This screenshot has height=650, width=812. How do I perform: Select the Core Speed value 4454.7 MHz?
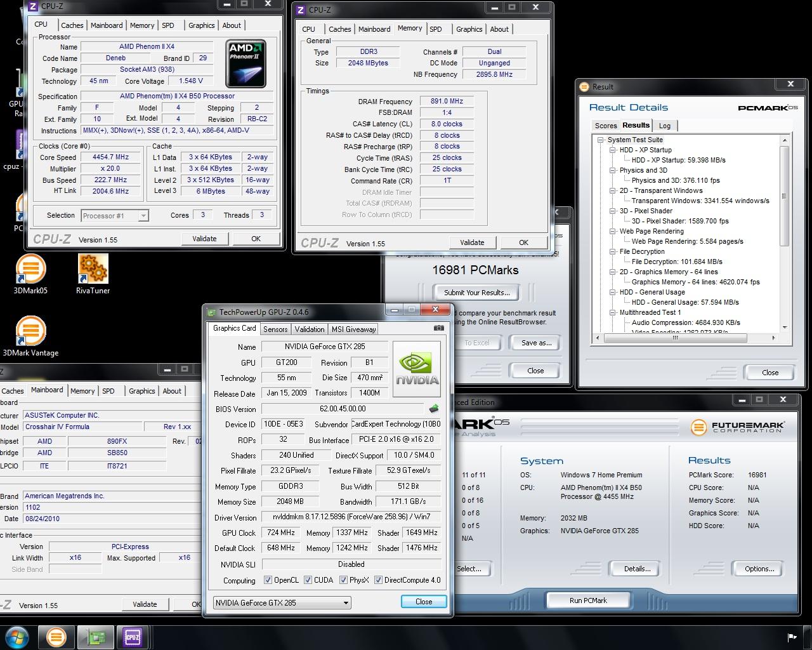pos(110,157)
